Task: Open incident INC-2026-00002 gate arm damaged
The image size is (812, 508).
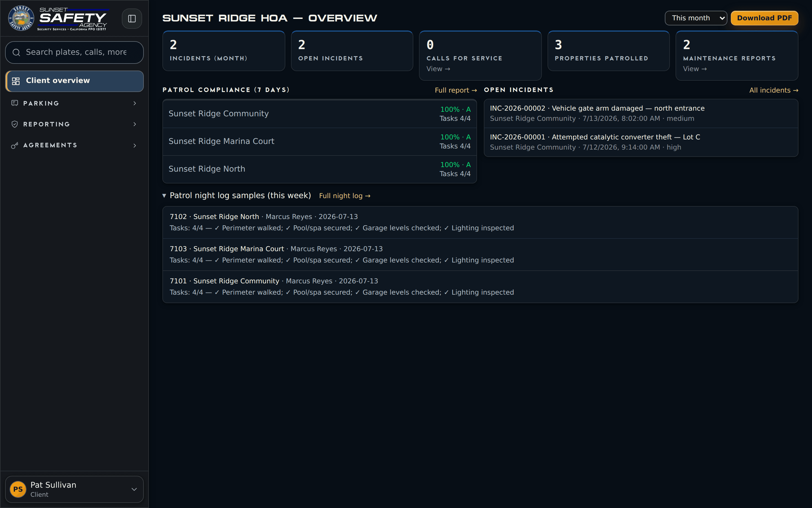Action: coord(641,113)
